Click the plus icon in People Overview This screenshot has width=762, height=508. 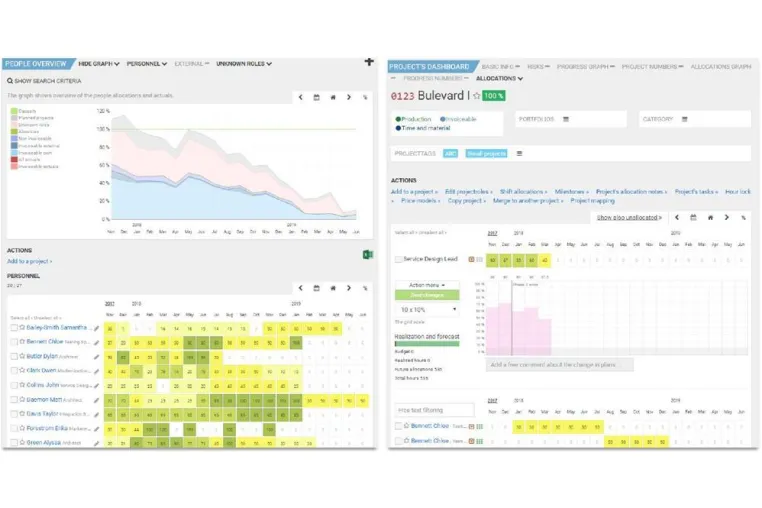[369, 62]
